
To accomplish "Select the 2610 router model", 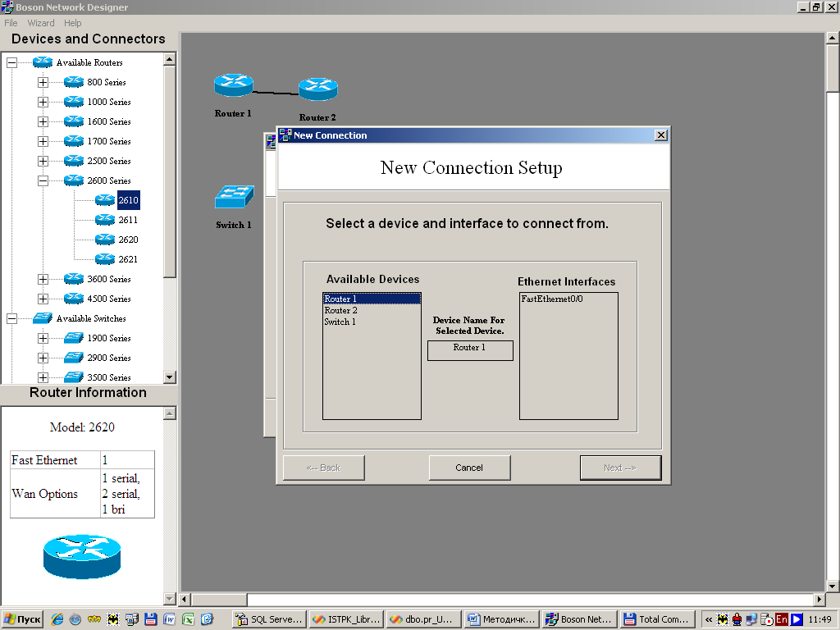I will (128, 200).
